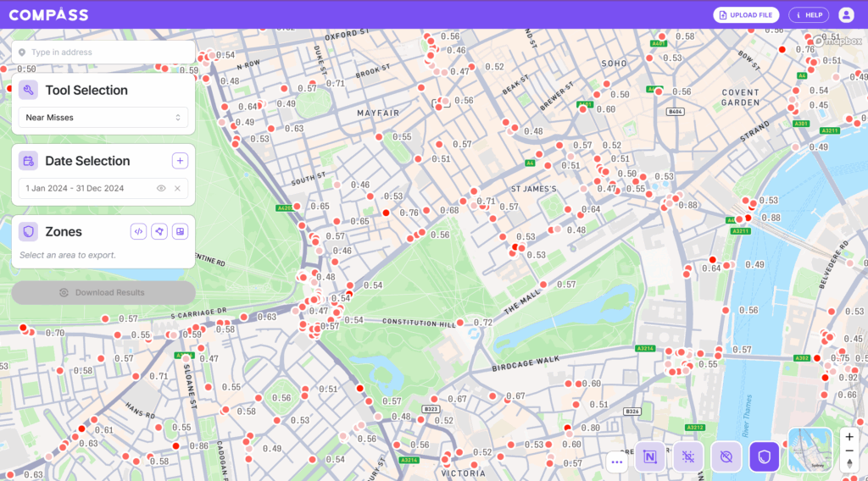Open the user profile icon

[x=846, y=14]
